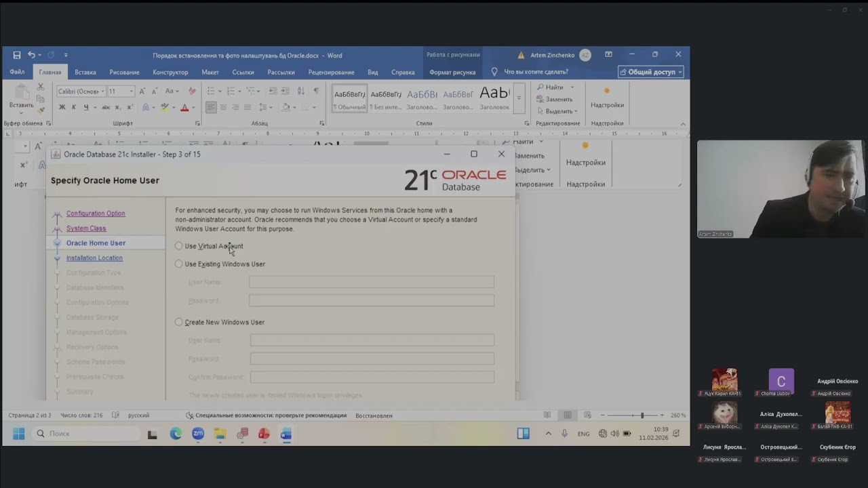Open Zoom from the Windows taskbar
The width and height of the screenshot is (868, 488).
[x=198, y=434]
